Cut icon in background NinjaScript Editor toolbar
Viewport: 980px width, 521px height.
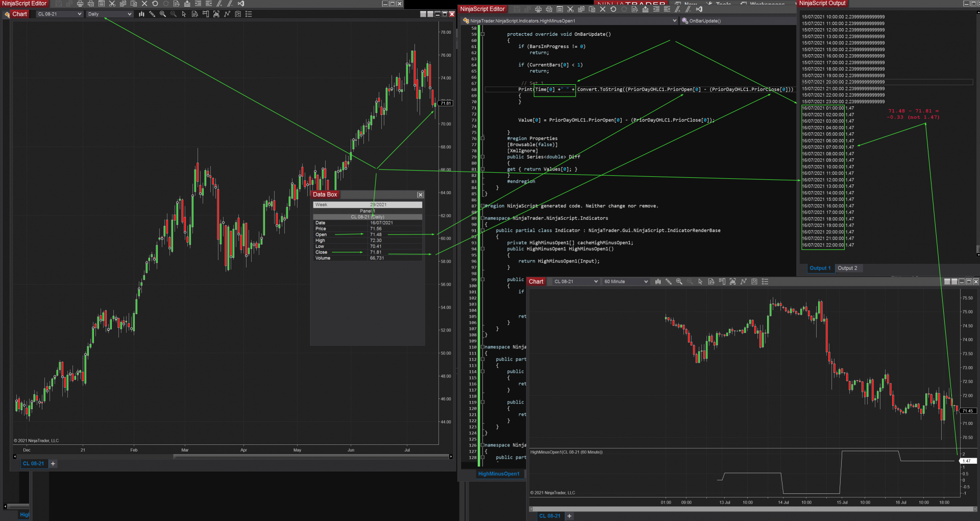(112, 4)
